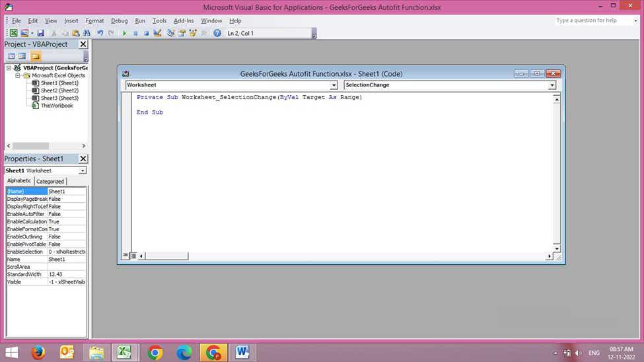The image size is (644, 362).
Task: Click View Code icon in Project panel
Action: (11, 56)
